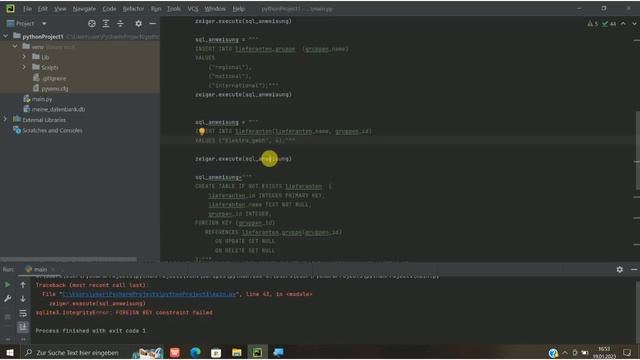The height and width of the screenshot is (360, 640).
Task: Click the PyCharm logo icon
Action: click(x=10, y=9)
